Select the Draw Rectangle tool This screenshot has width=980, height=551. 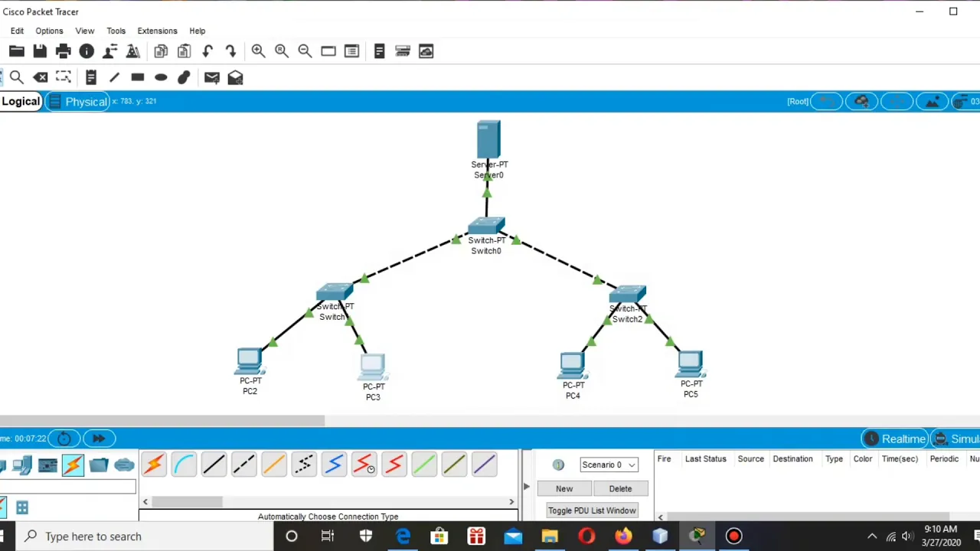(138, 77)
